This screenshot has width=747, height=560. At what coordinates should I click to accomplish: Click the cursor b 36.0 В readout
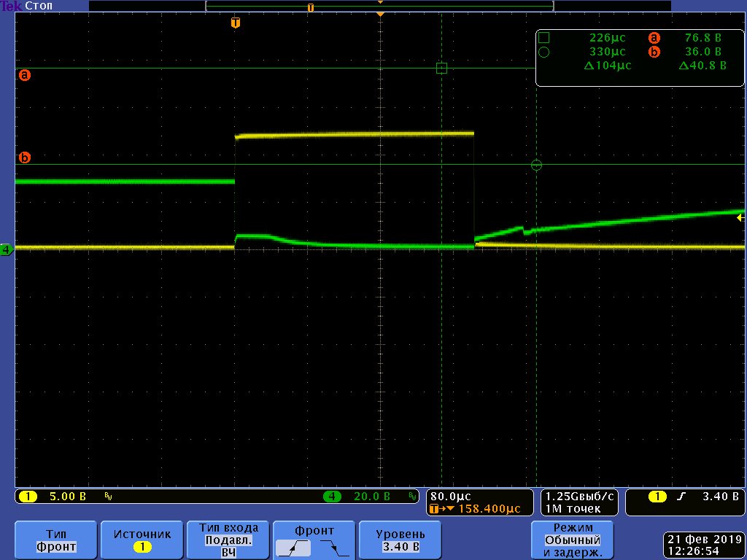703,52
